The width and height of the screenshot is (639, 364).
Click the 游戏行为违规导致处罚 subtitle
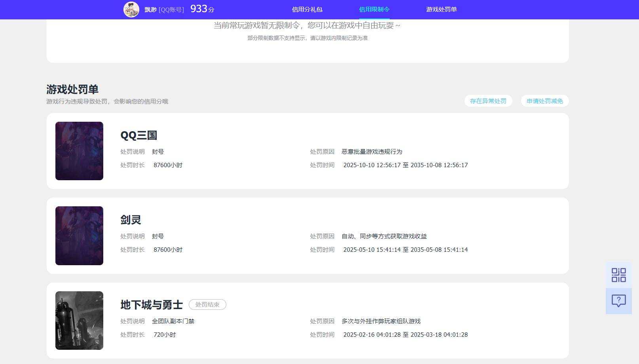coord(107,102)
